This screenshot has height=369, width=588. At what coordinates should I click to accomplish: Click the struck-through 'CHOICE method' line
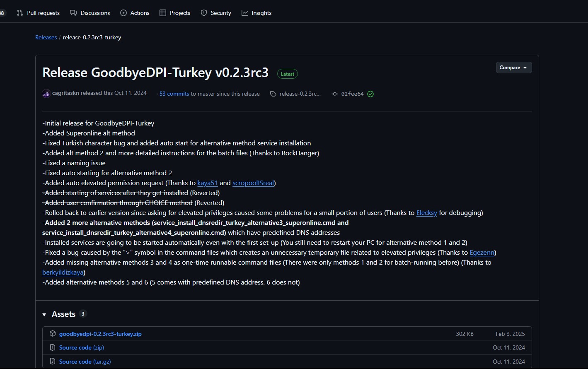117,203
